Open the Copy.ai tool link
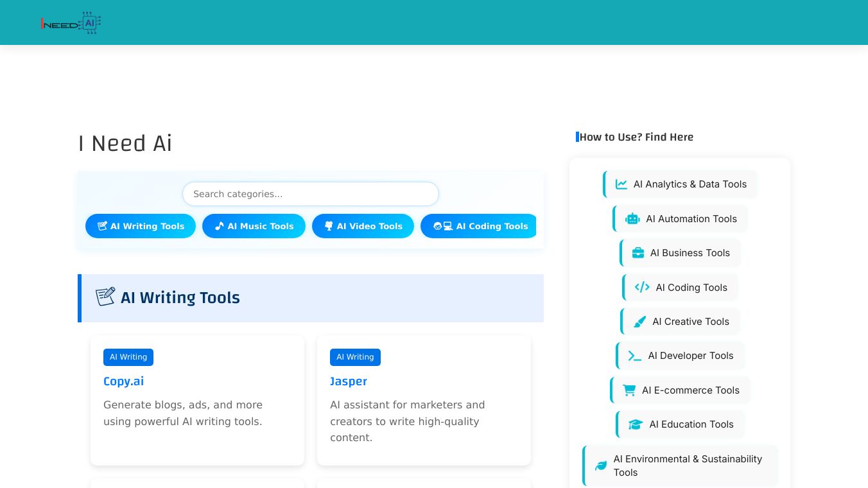868x488 pixels. pyautogui.click(x=124, y=381)
